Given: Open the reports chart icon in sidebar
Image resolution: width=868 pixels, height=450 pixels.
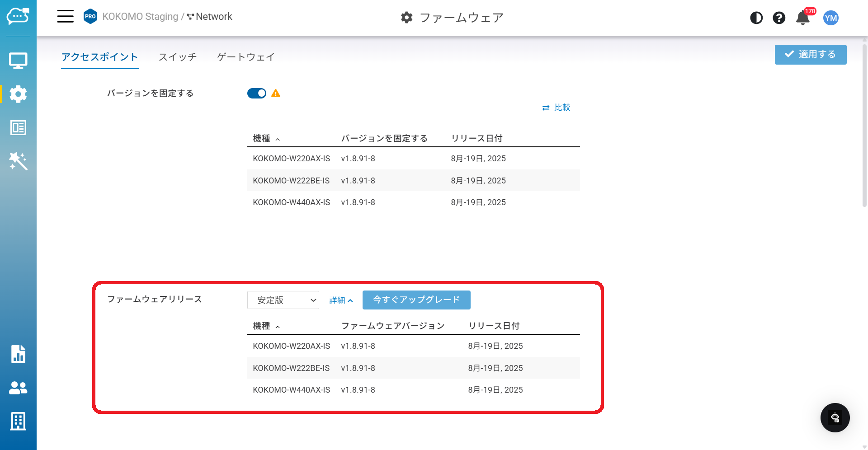Looking at the screenshot, I should pyautogui.click(x=18, y=354).
